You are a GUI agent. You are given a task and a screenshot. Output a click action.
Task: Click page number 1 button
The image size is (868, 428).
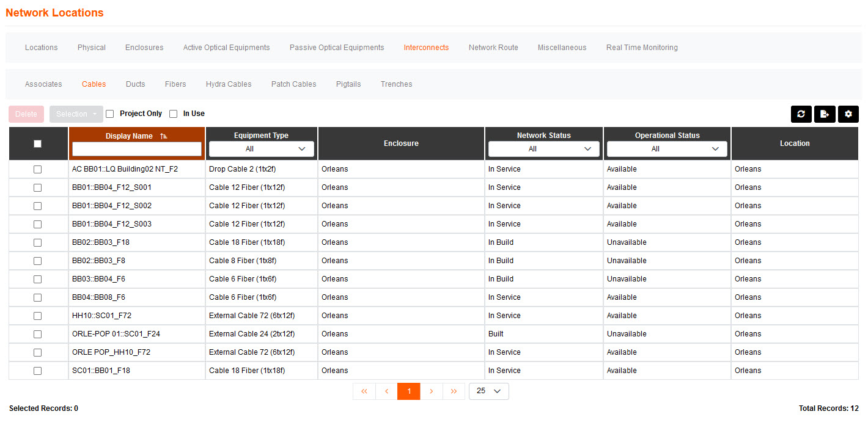[409, 391]
